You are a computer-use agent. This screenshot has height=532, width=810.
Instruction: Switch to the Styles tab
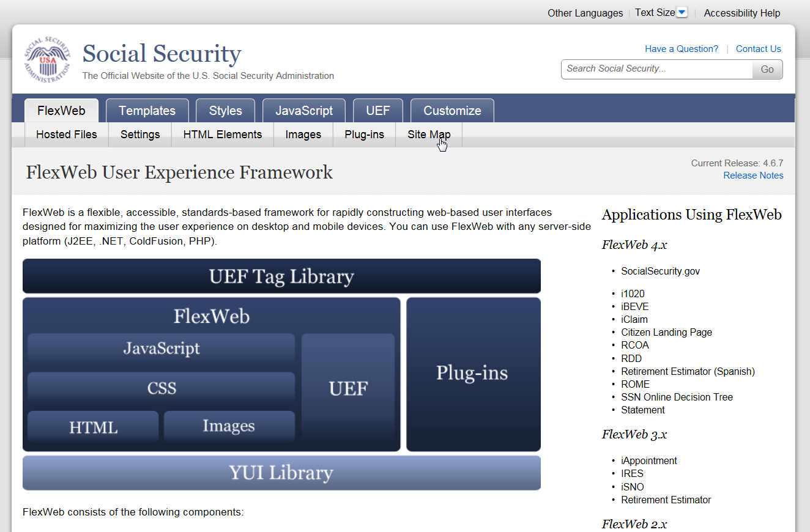[225, 111]
